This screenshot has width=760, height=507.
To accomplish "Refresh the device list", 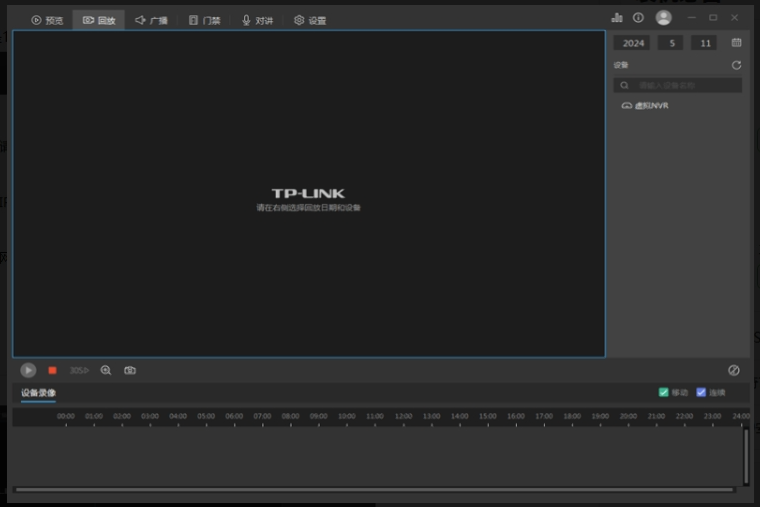I will (x=737, y=65).
